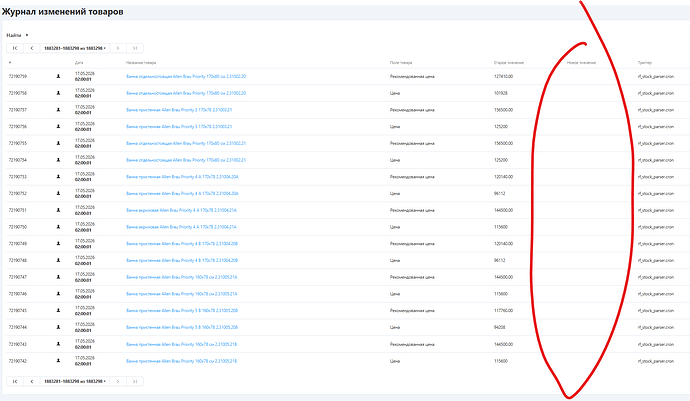Screen dimensions: 690x401
Task: Go to previous page in bottom pagination
Action: pos(32,381)
